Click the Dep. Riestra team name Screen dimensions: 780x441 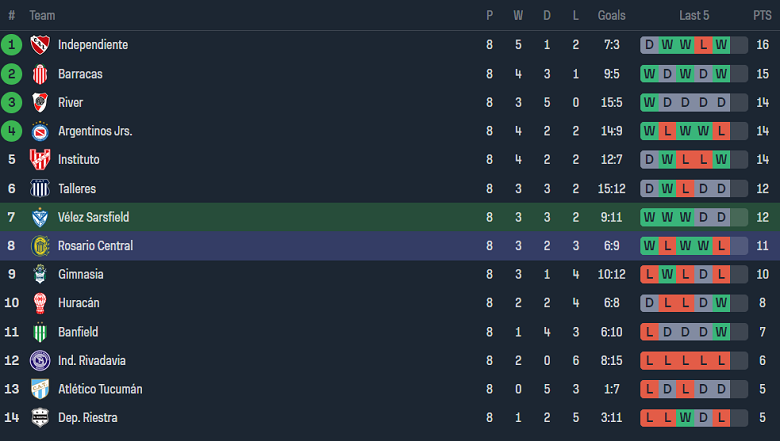click(x=87, y=417)
